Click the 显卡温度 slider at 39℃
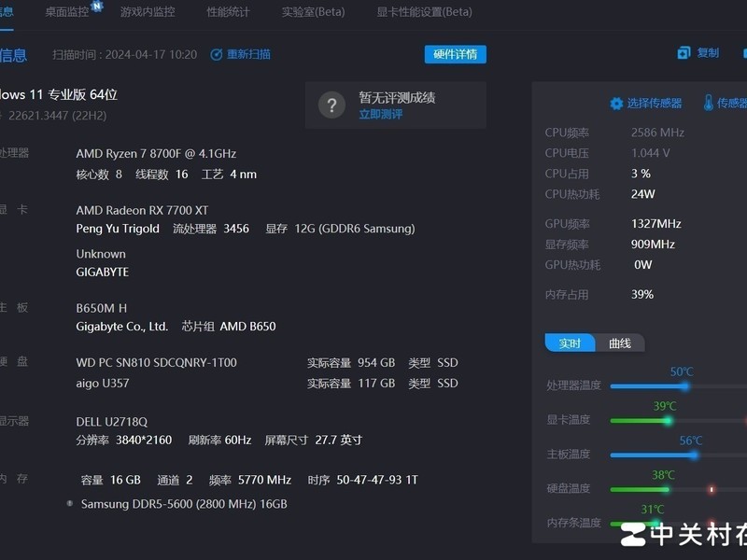The height and width of the screenshot is (560, 747). click(668, 421)
